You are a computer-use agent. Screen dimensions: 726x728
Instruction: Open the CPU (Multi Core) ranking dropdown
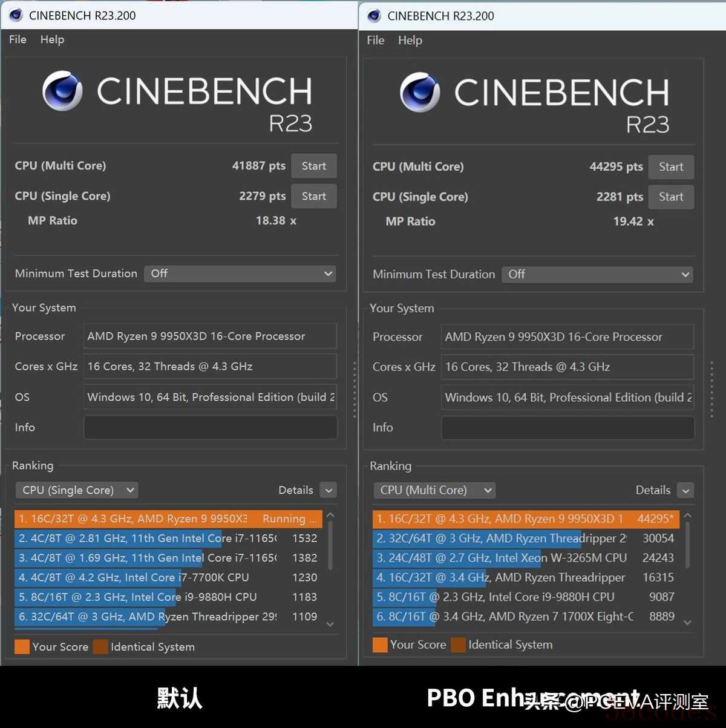click(434, 490)
